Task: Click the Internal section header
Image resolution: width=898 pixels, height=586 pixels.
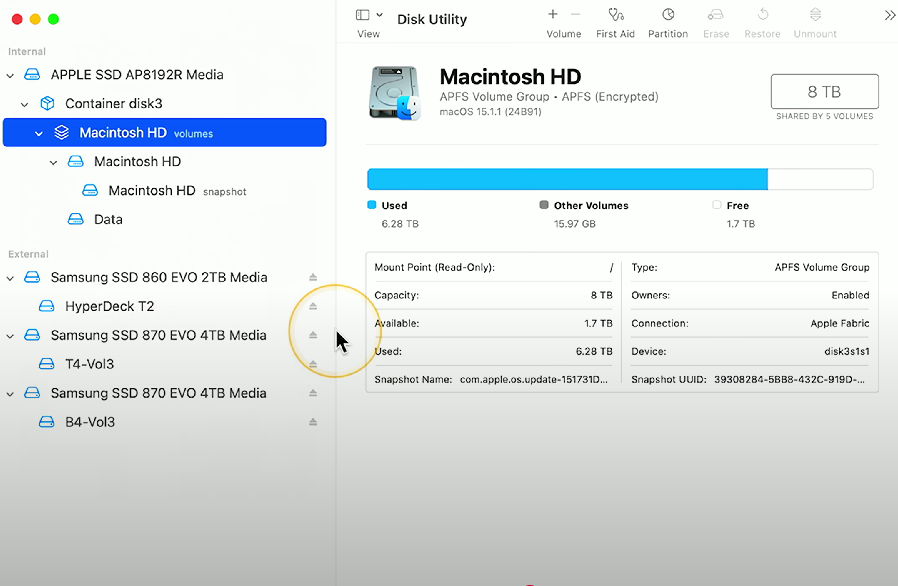Action: (27, 52)
